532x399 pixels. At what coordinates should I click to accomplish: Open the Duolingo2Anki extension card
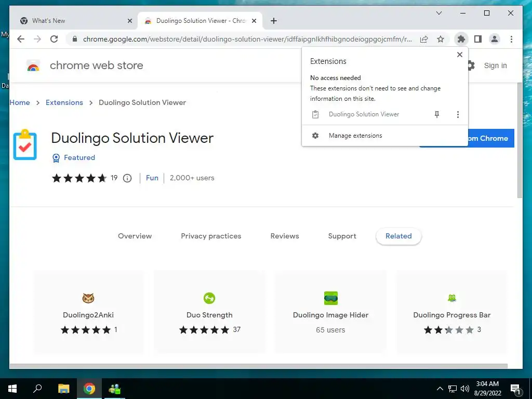[88, 312]
